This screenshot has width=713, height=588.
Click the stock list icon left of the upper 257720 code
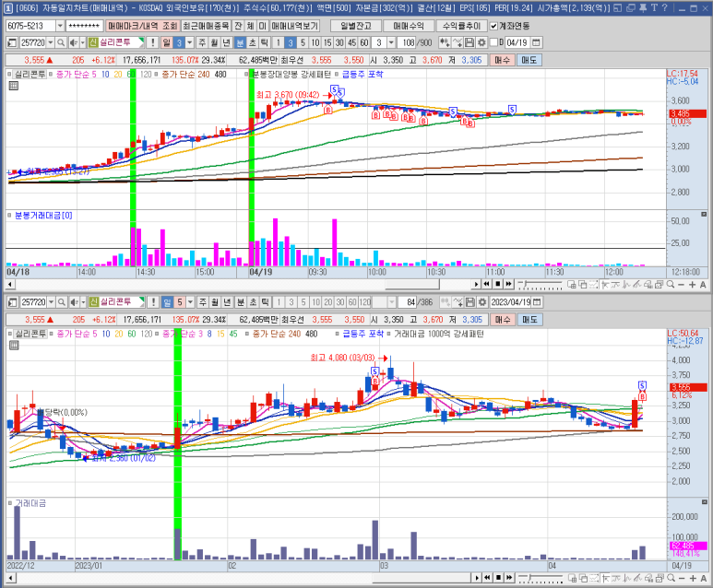point(13,42)
